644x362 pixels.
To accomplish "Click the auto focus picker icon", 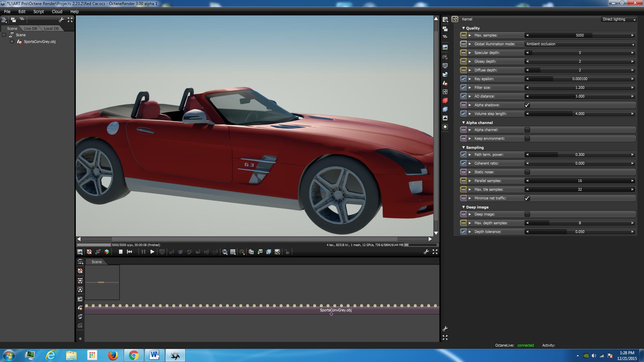I will click(x=171, y=252).
